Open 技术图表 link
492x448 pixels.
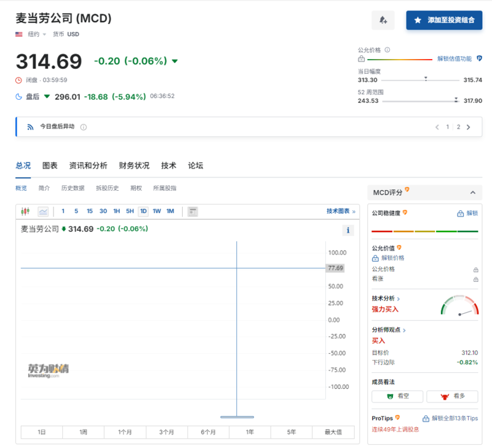(341, 211)
